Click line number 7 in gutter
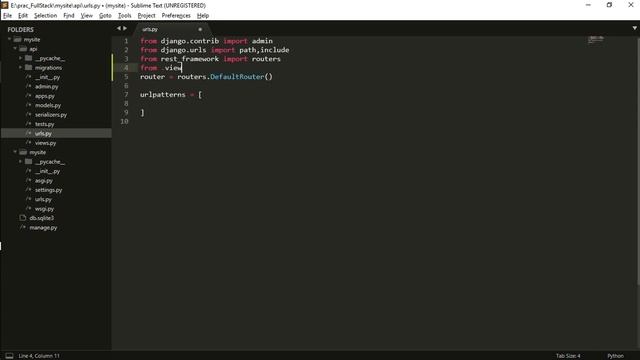Image resolution: width=640 pixels, height=360 pixels. pos(126,95)
